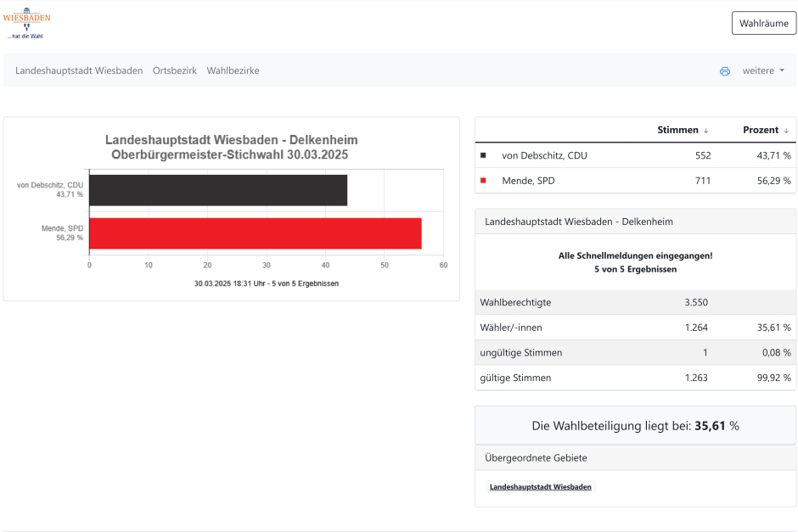Click the chart title Oberbürgermeister-Stichwahl 30.03.2025
Viewport: 798px width, 532px height.
pos(230,154)
